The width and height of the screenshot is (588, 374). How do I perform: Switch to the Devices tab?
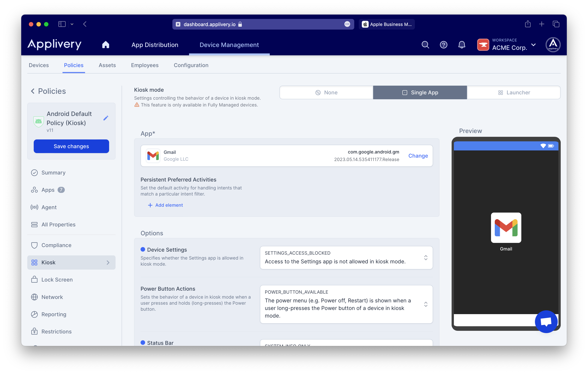[x=39, y=65]
